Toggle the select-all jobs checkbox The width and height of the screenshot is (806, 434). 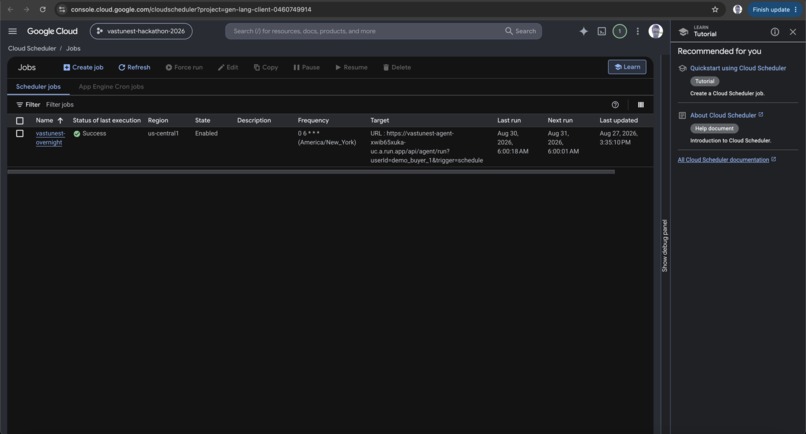click(x=20, y=120)
